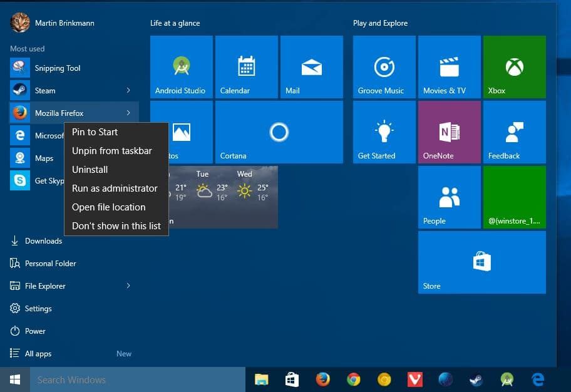Click the Life at a glance heading
571x392 pixels.
(175, 23)
